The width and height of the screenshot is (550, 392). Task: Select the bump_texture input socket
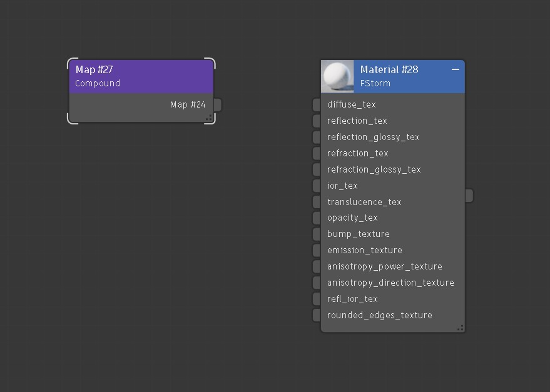pos(317,234)
